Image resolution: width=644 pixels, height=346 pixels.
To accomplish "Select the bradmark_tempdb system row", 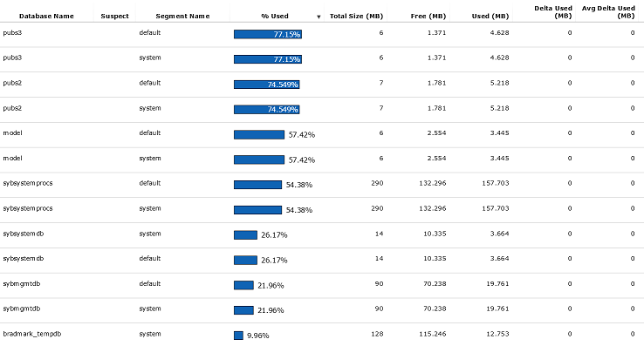I will 322,335.
